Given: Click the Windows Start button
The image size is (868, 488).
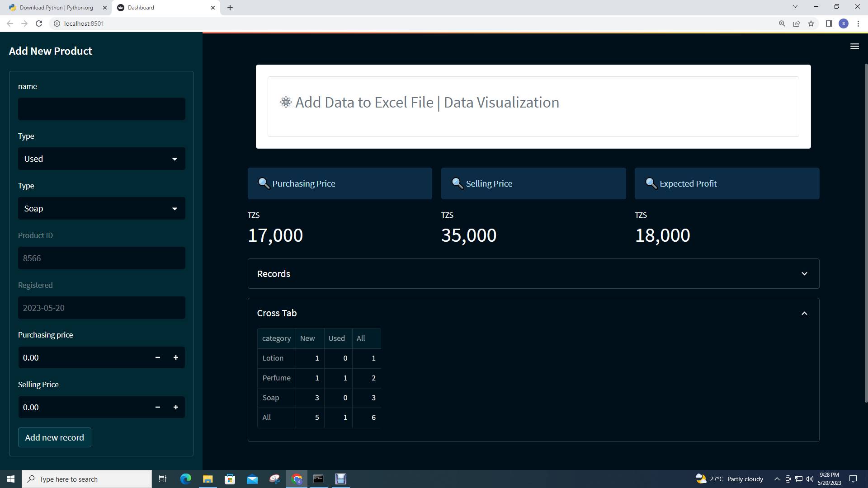Looking at the screenshot, I should point(10,479).
